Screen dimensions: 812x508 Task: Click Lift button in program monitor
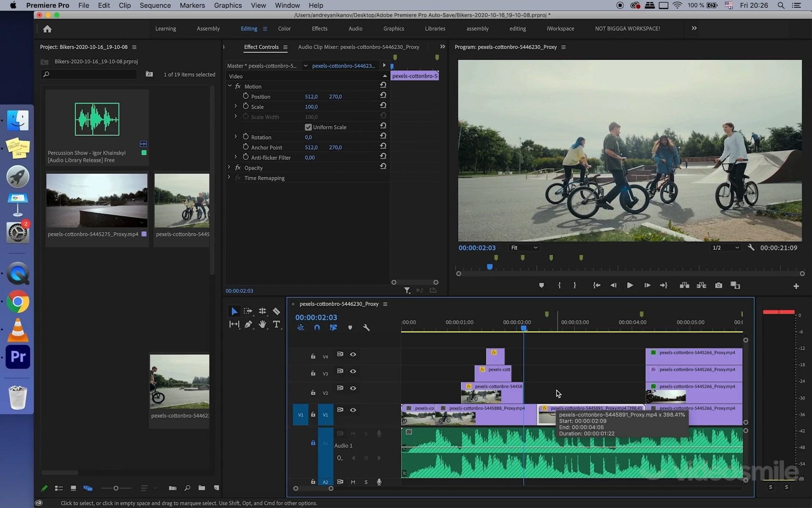click(x=684, y=285)
